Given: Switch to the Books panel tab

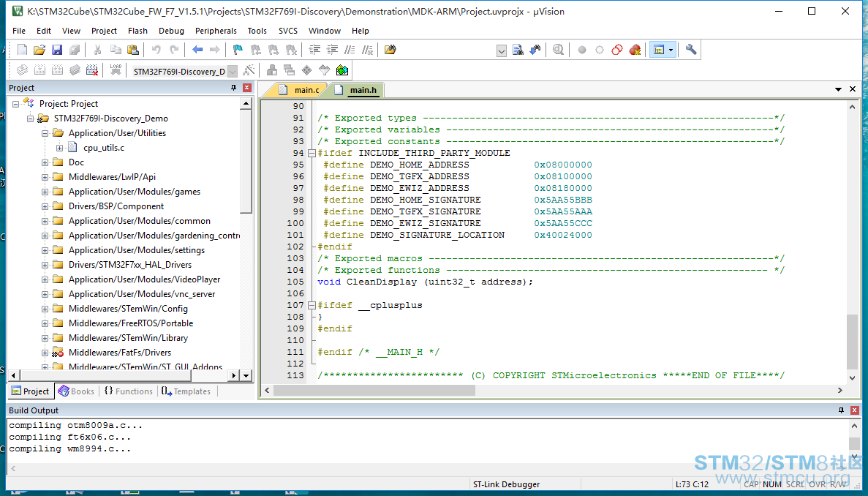Looking at the screenshot, I should [x=76, y=391].
